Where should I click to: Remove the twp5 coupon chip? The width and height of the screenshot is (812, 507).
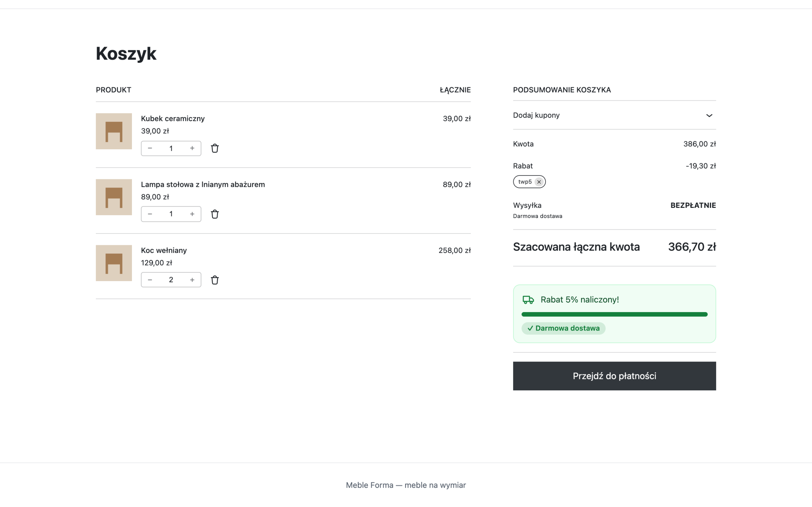(539, 182)
